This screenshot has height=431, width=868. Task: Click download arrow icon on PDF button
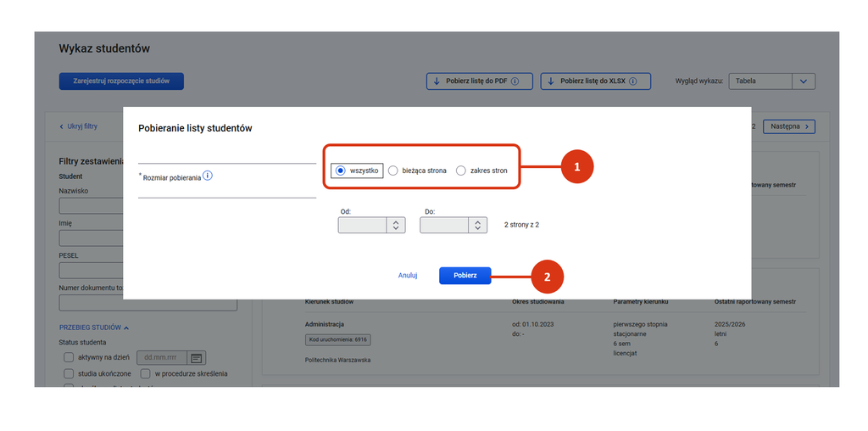436,81
